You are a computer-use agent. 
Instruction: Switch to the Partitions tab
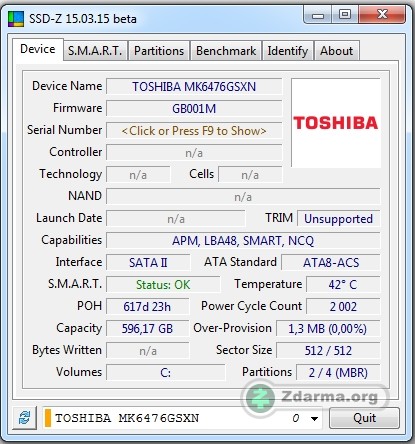159,51
